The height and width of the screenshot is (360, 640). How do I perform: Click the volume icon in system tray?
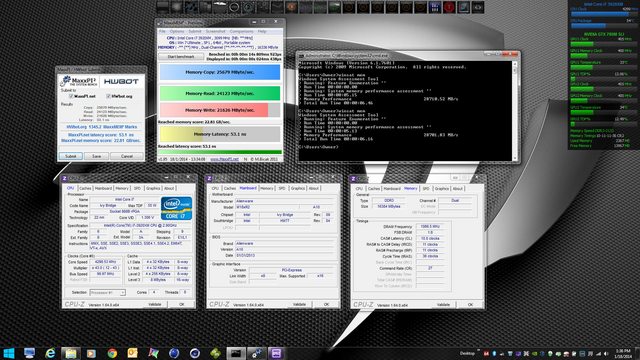pos(606,353)
